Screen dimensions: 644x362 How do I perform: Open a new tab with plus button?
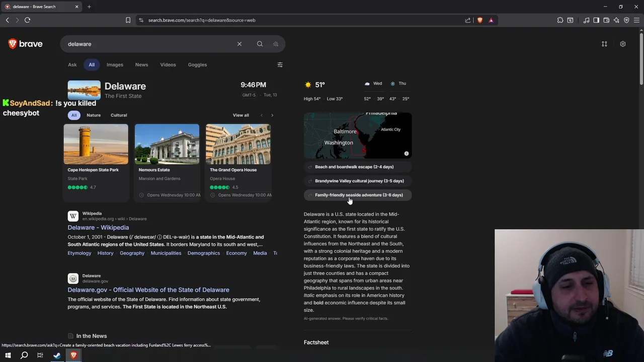coord(89,7)
